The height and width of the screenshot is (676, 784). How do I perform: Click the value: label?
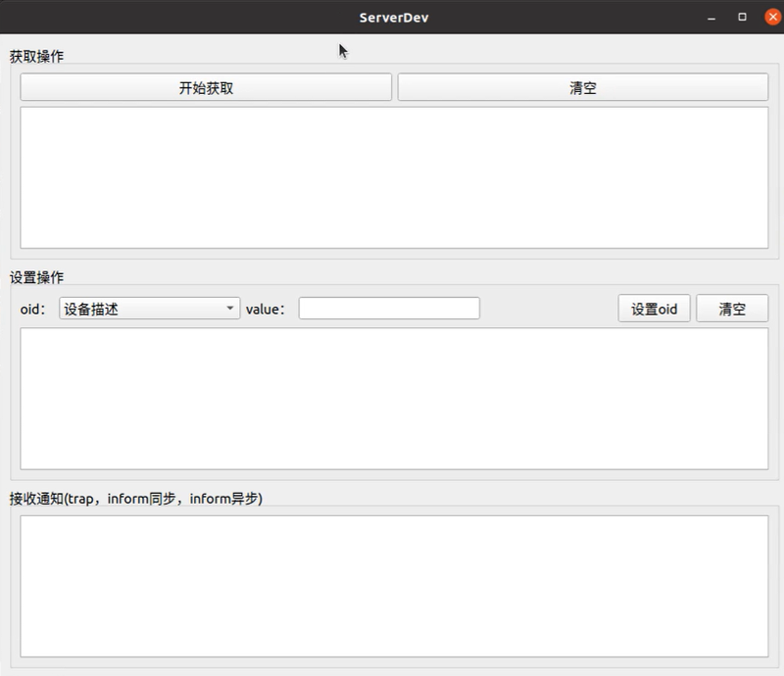pyautogui.click(x=266, y=309)
